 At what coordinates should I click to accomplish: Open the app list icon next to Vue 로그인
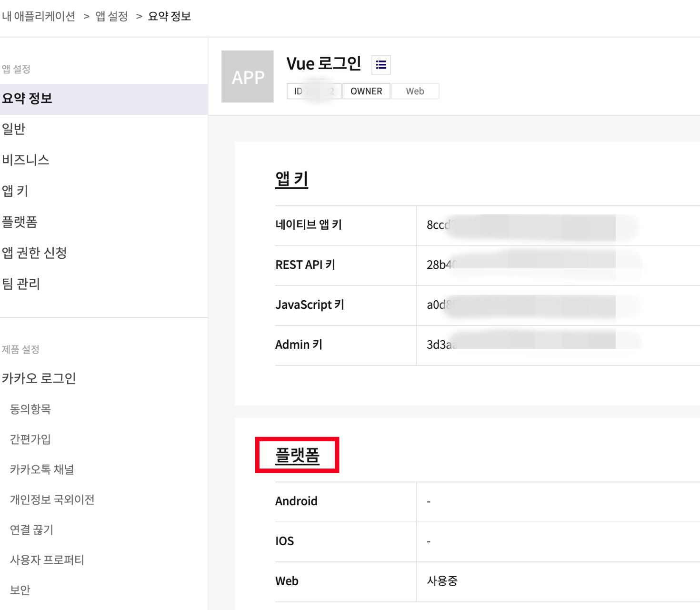click(381, 65)
